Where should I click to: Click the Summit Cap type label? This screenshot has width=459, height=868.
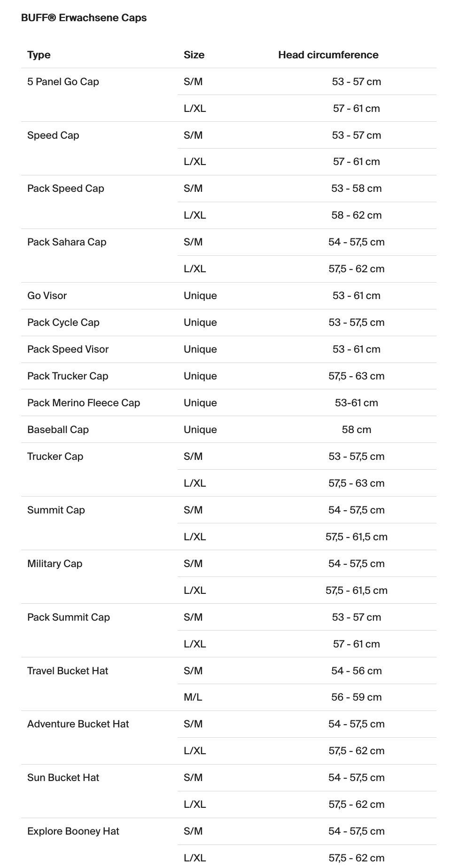click(56, 510)
